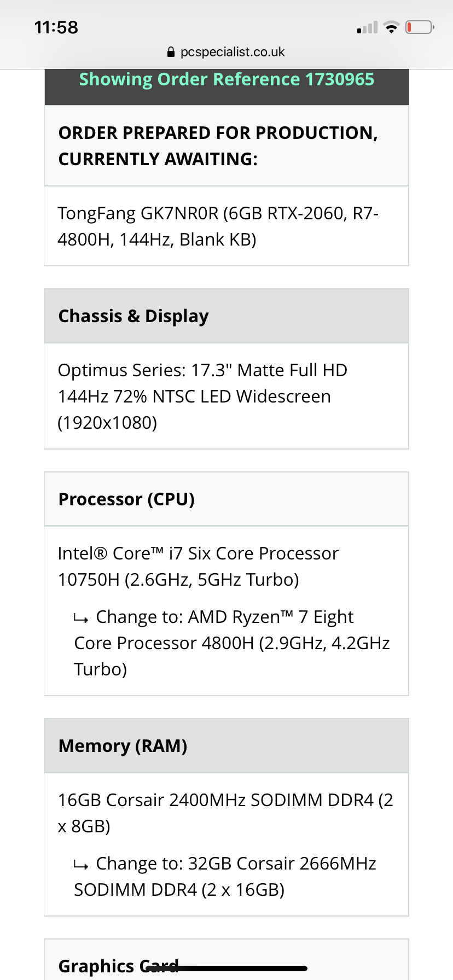Image resolution: width=453 pixels, height=980 pixels.
Task: Select the Change to AMD Ryzen 7 text
Action: [232, 643]
